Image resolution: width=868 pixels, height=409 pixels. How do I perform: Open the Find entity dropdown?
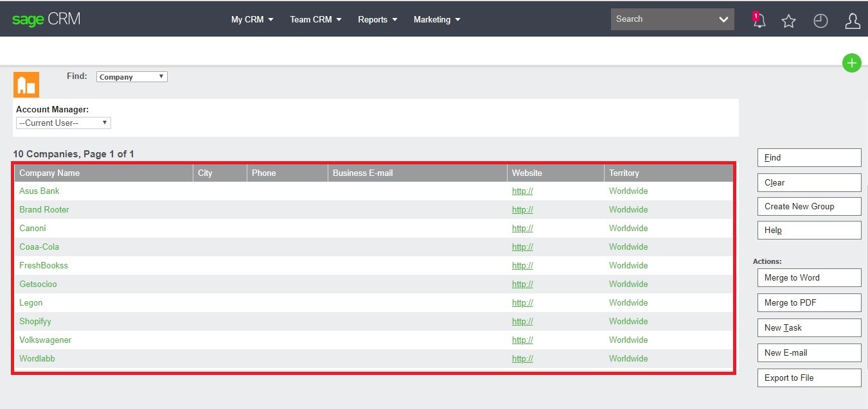132,76
